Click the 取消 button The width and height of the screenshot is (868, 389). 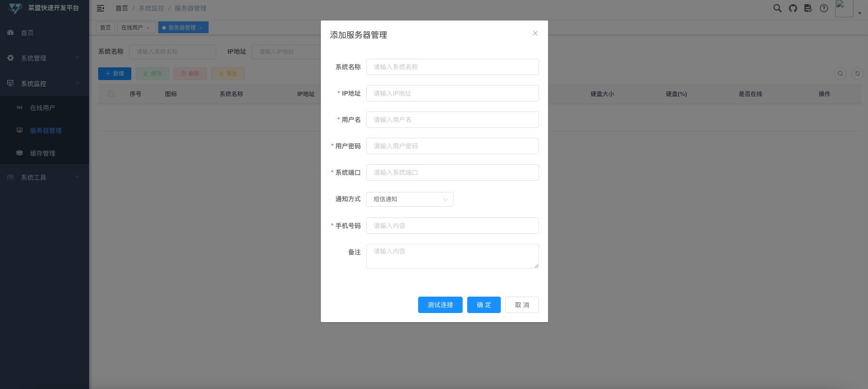(522, 305)
